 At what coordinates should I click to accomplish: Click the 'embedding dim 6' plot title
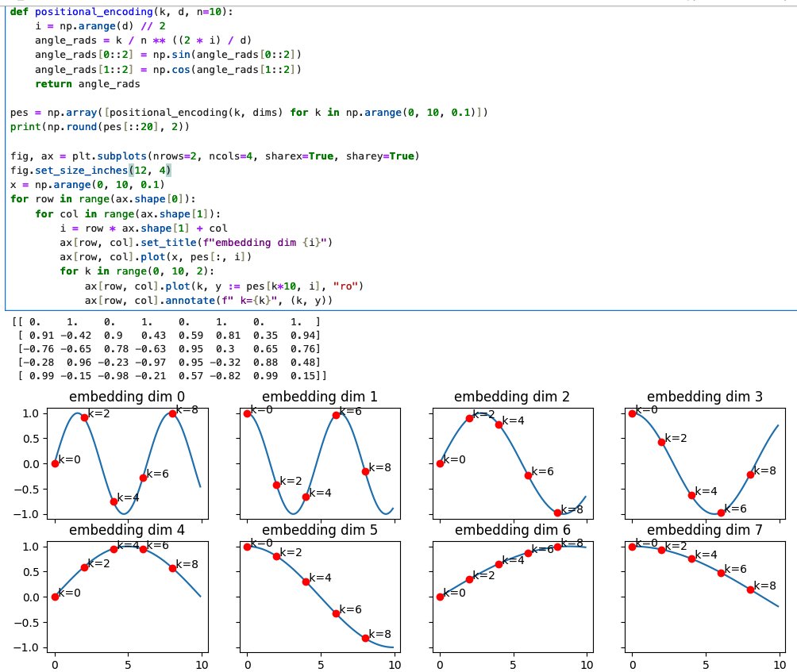pyautogui.click(x=512, y=530)
